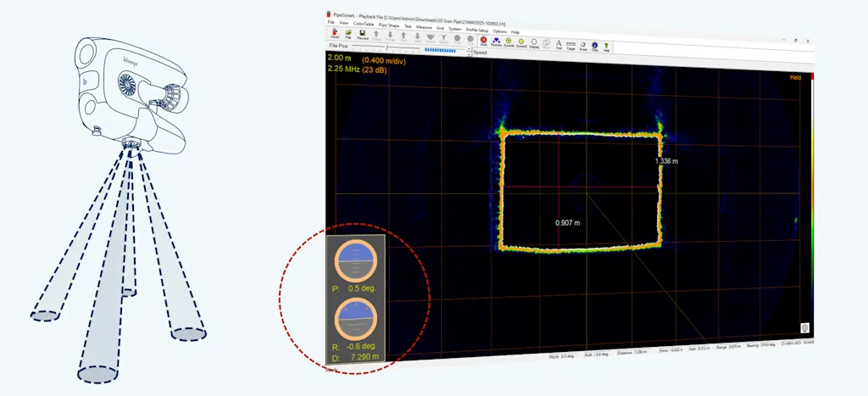The width and height of the screenshot is (868, 396).
Task: Click the 1.336 m measurement label
Action: (666, 161)
